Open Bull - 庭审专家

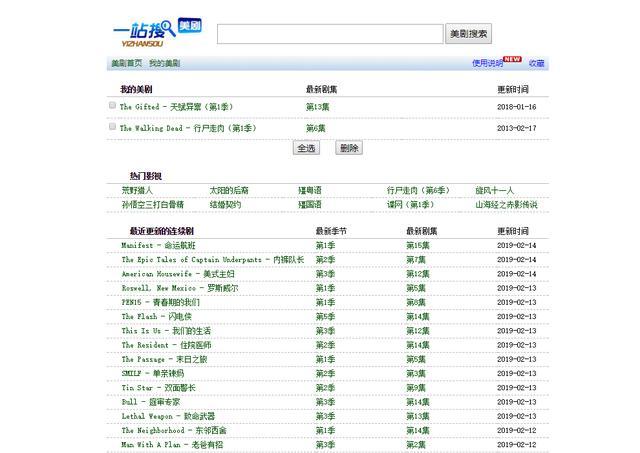coord(151,402)
